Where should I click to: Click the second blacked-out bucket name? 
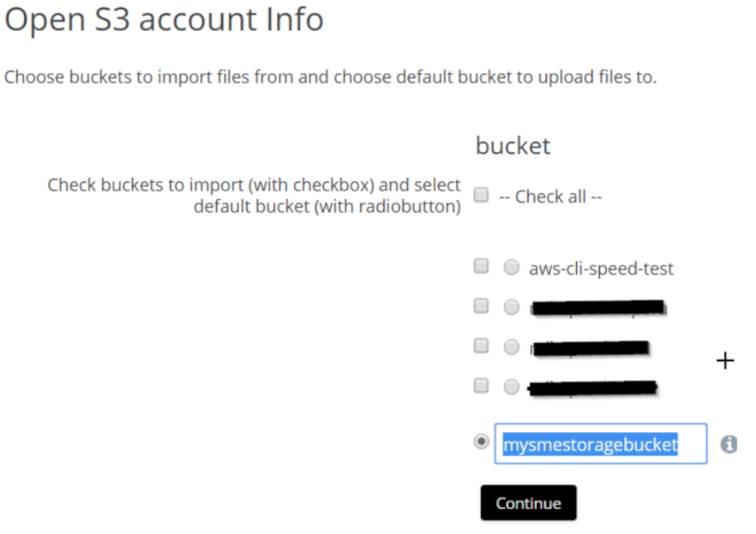click(x=590, y=348)
